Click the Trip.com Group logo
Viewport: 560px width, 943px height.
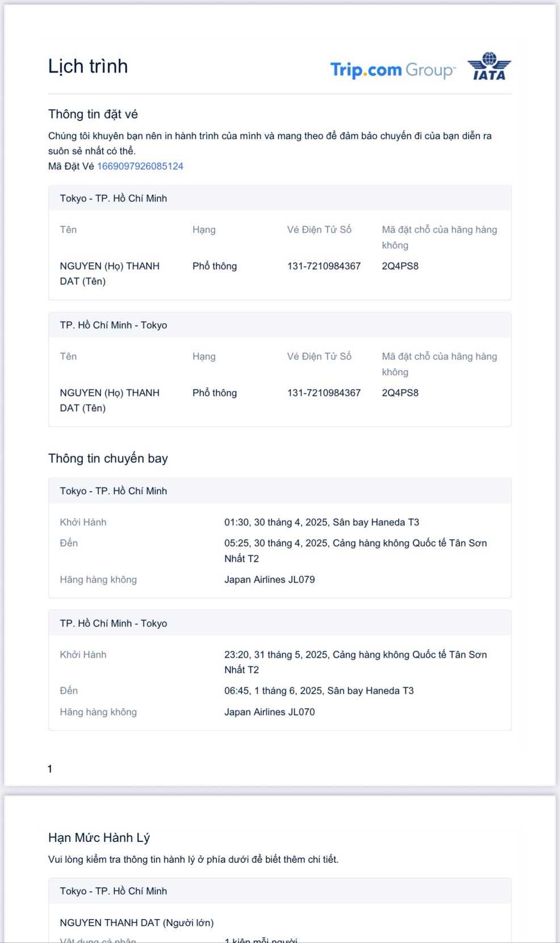[392, 70]
